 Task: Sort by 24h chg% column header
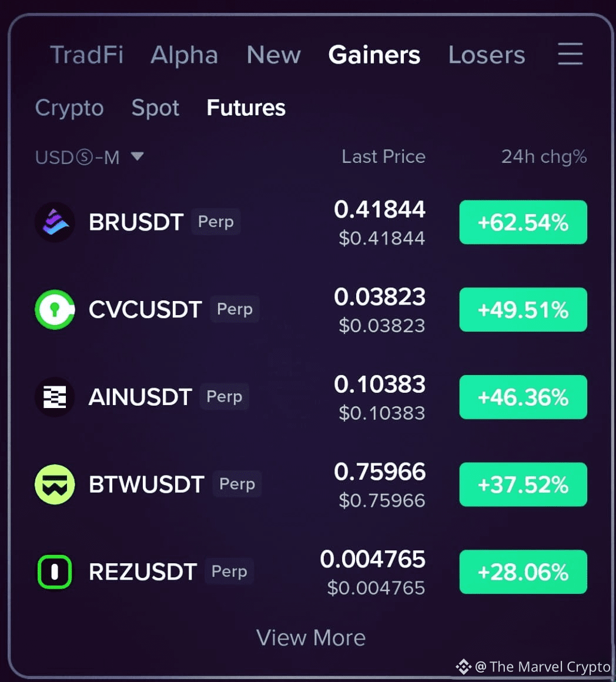tap(544, 157)
